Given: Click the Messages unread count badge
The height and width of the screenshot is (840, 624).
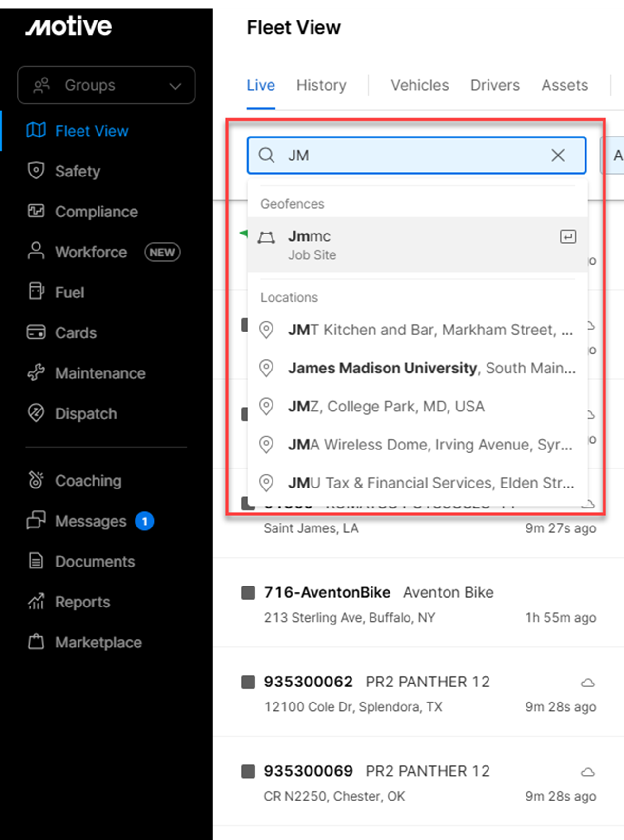Looking at the screenshot, I should [x=145, y=521].
